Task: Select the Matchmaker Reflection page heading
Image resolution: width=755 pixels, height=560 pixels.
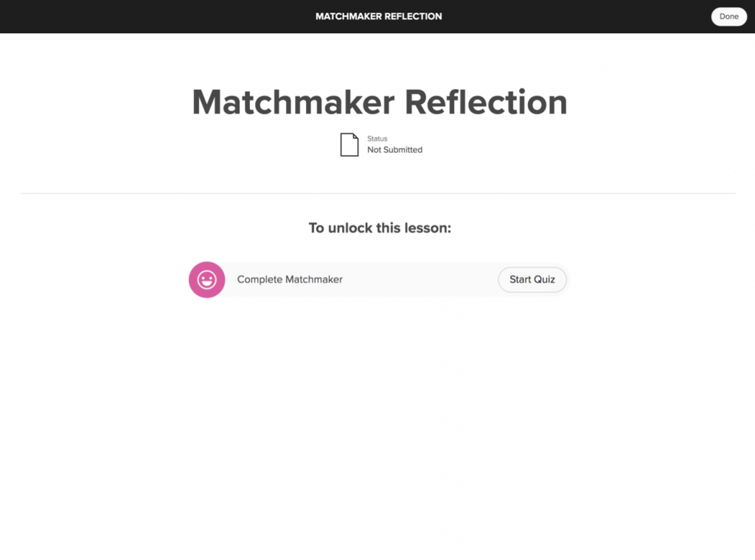Action: 379,102
